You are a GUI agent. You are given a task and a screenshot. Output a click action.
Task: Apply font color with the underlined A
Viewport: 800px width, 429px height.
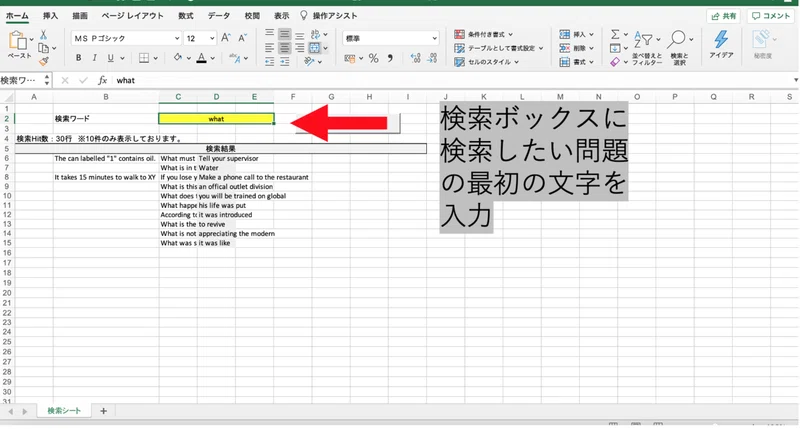tap(202, 58)
